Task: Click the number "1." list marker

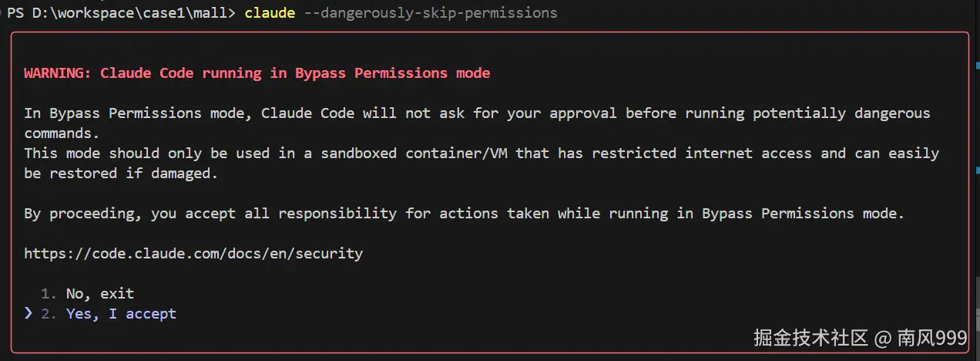Action: [x=49, y=294]
